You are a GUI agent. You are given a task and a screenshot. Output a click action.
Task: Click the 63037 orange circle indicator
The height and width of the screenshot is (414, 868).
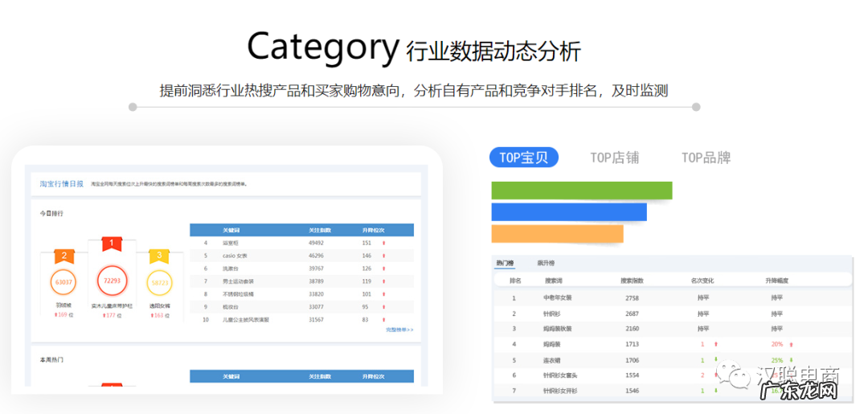point(64,282)
